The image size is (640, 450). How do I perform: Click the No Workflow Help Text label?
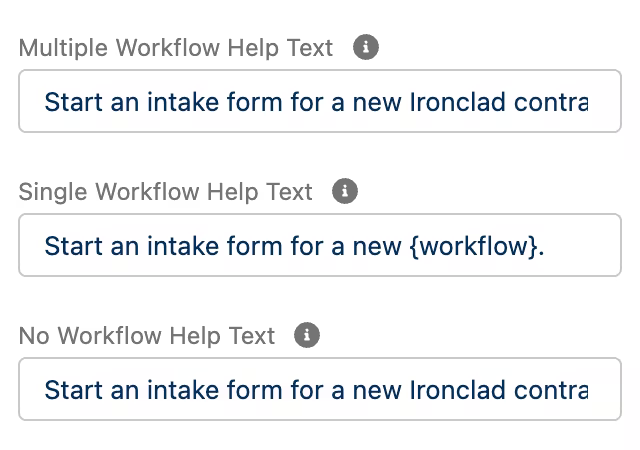pos(147,336)
